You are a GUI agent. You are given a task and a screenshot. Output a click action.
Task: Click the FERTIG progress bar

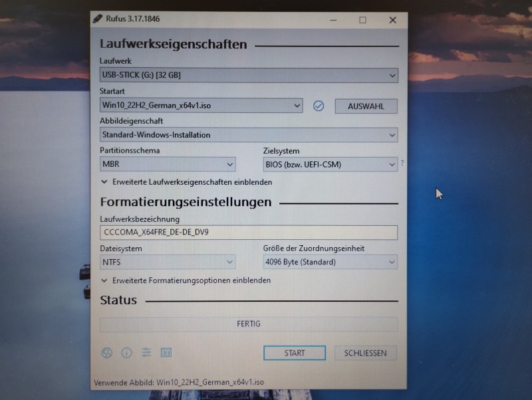coord(249,324)
